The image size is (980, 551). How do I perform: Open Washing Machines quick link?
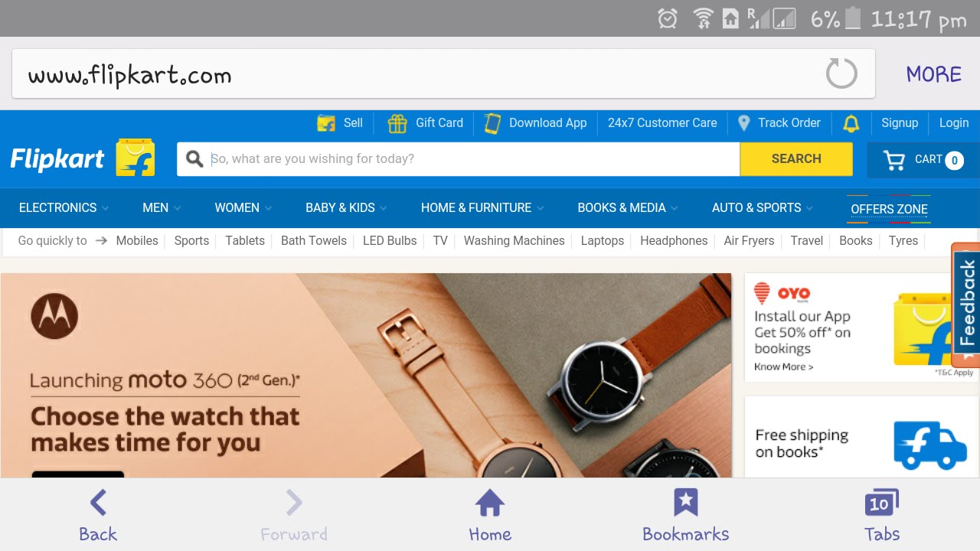[514, 240]
